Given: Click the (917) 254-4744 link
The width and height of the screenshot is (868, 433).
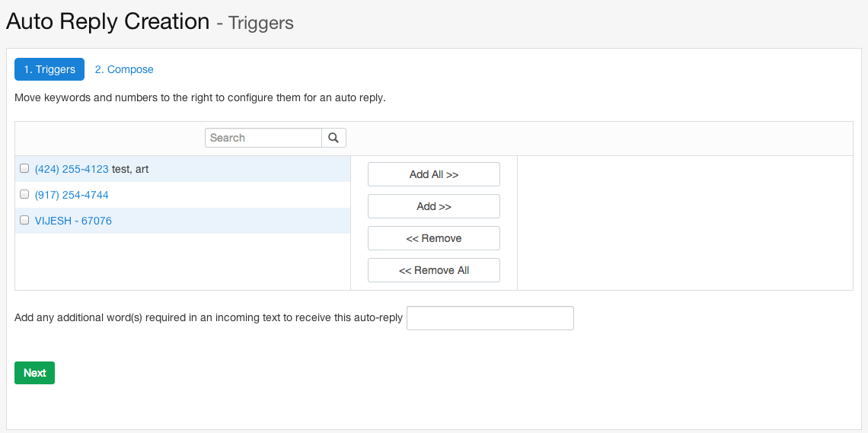Looking at the screenshot, I should point(72,195).
